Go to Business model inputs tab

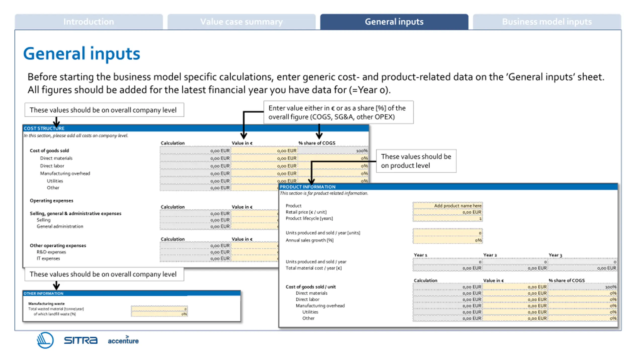coord(547,22)
